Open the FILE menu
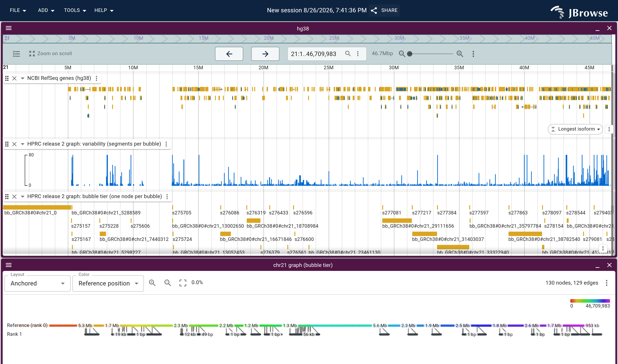The image size is (618, 364). click(18, 10)
